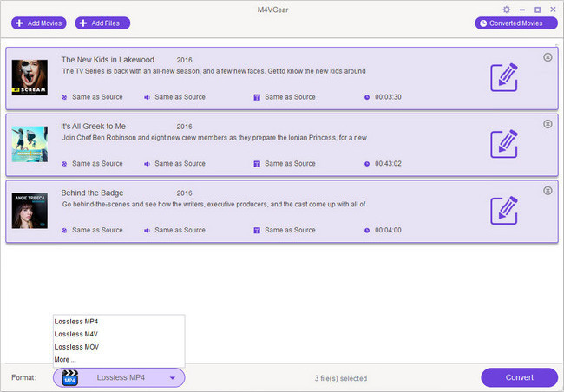564x392 pixels.
Task: Start conversion with the Convert button
Action: 519,377
